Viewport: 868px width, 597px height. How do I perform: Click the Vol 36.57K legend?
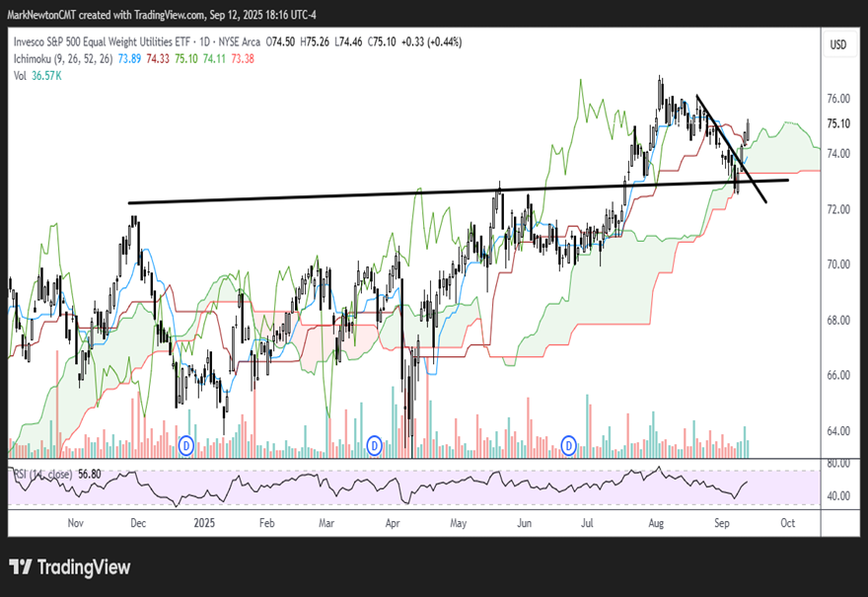click(x=37, y=76)
